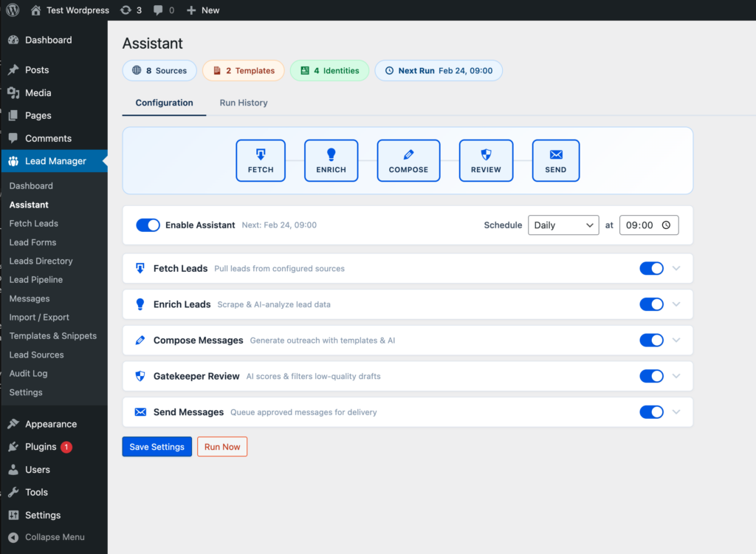Open the comments bubble in admin bar
This screenshot has height=554, width=756.
pos(164,10)
